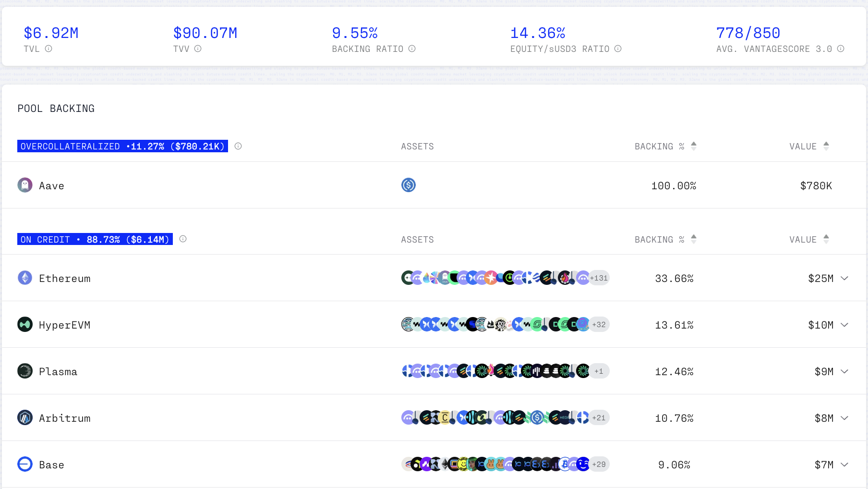Click the +131 more assets badge
The width and height of the screenshot is (868, 489).
(599, 278)
